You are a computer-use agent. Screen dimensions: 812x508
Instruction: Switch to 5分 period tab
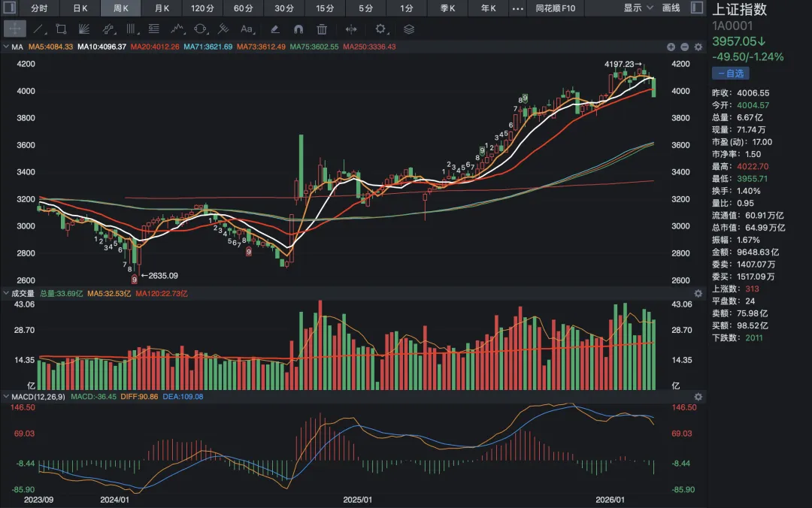click(365, 8)
